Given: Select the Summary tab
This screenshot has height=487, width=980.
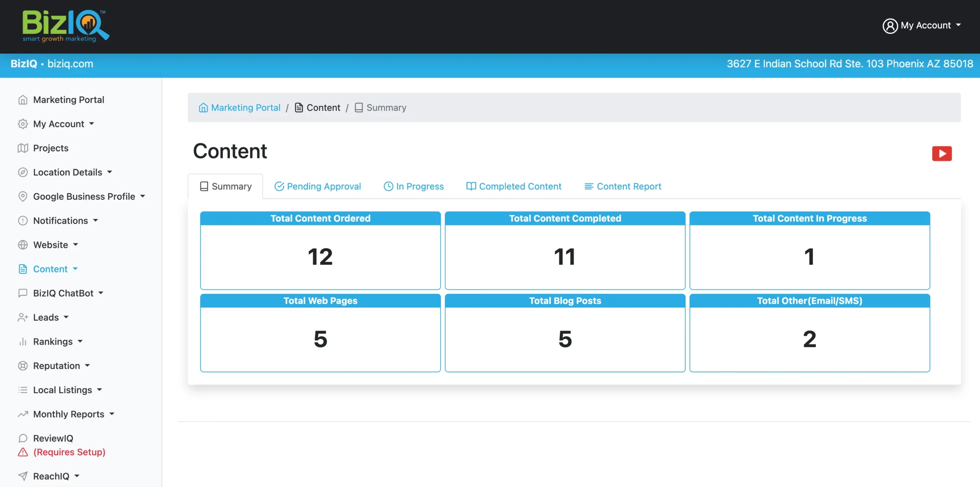Looking at the screenshot, I should point(225,186).
